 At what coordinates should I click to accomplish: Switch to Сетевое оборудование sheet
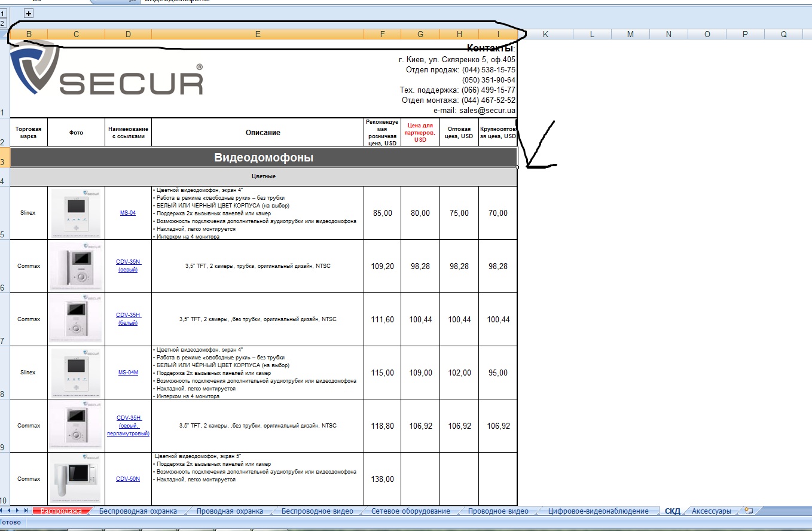click(411, 511)
